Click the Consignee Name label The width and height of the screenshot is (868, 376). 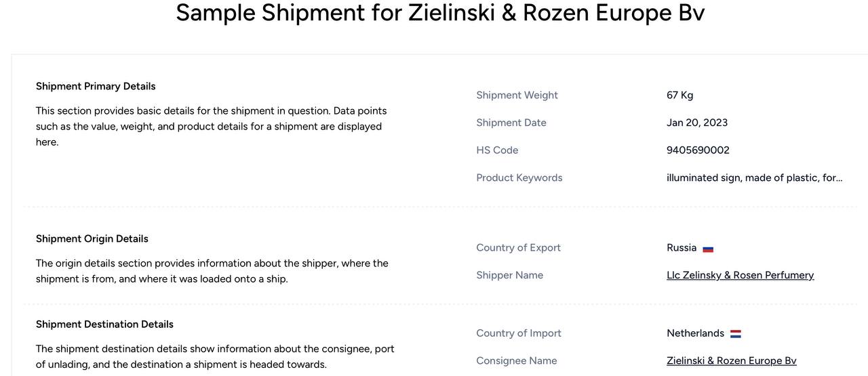517,360
